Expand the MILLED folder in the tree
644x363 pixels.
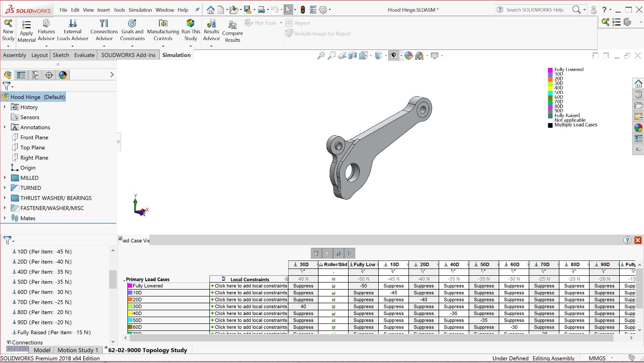[x=5, y=178]
